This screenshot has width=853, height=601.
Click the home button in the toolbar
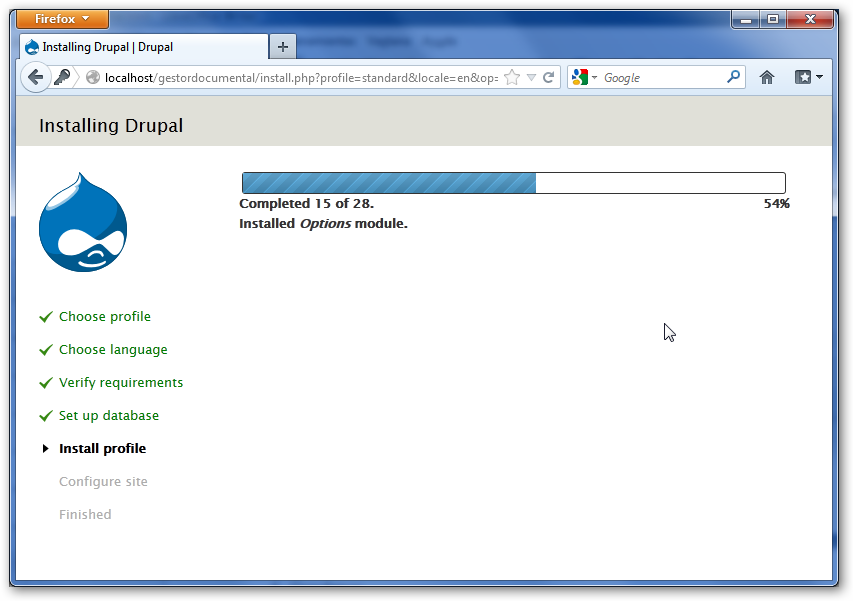point(767,77)
